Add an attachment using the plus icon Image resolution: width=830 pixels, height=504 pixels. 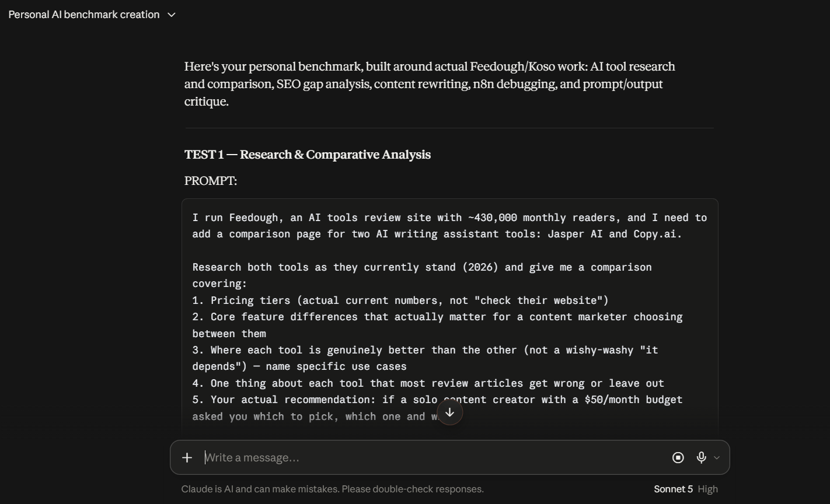pos(187,458)
